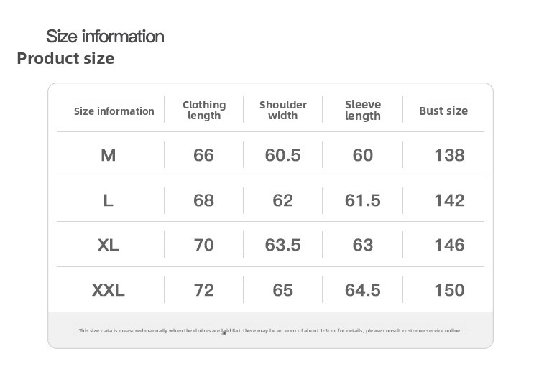Viewport: 539px width, 392px height.
Task: Click the "Product size" bold heading
Action: (x=65, y=58)
